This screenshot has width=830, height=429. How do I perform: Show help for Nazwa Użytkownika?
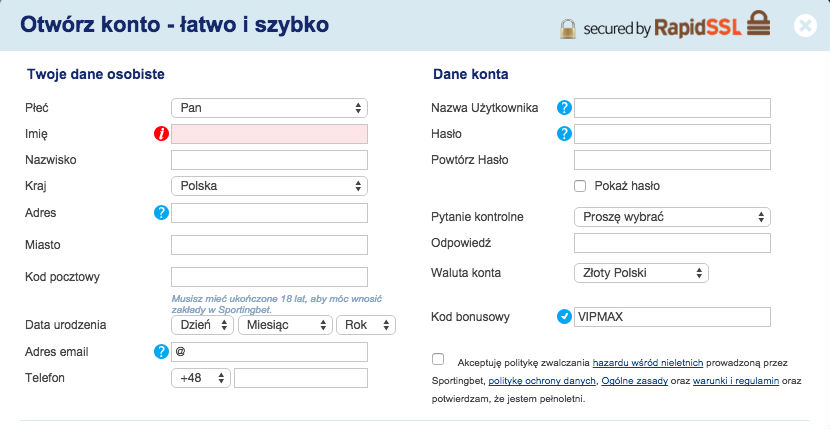[x=564, y=108]
